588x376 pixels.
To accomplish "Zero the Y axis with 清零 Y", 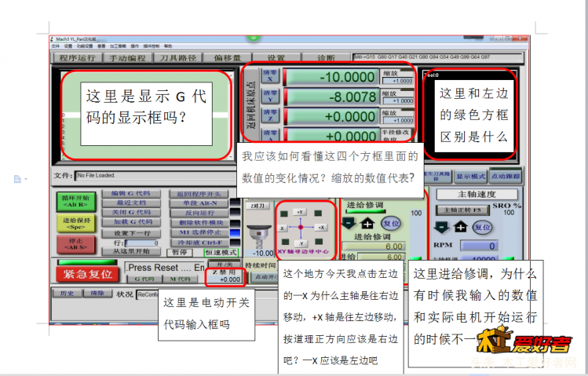I will coord(269,96).
